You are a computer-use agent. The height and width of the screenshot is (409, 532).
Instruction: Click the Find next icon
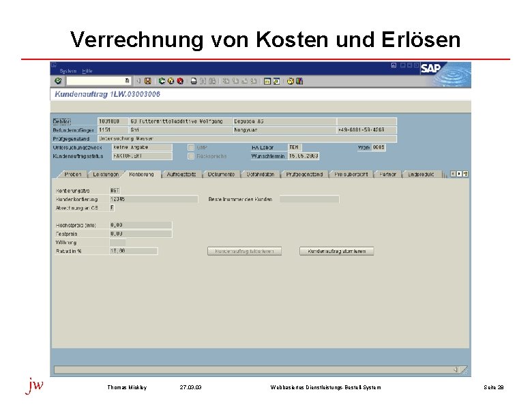212,81
